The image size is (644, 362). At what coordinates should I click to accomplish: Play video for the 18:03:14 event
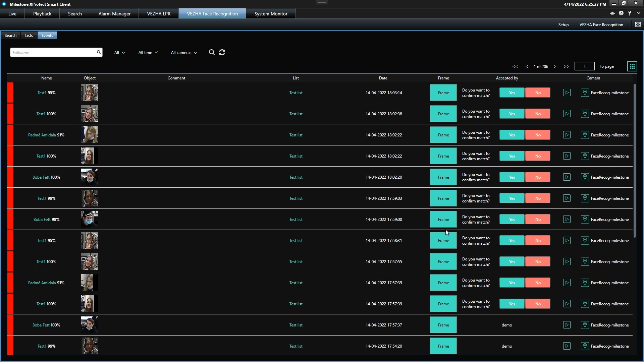point(567,93)
